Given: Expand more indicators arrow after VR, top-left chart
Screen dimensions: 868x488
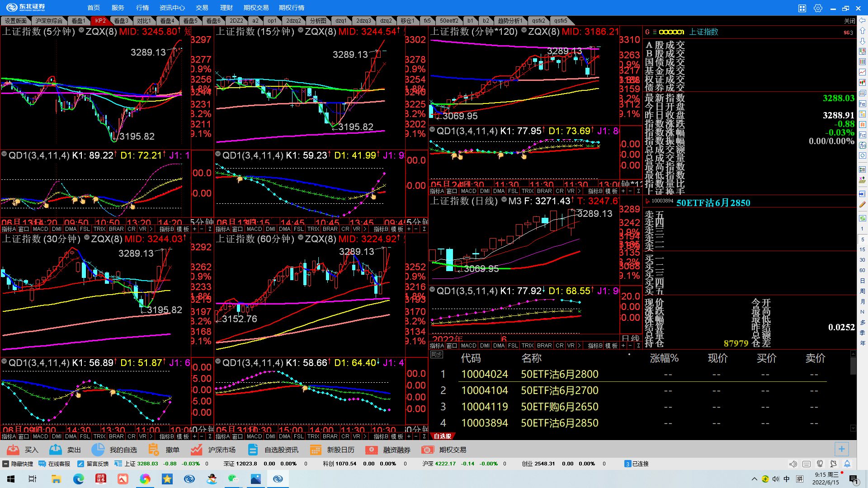Looking at the screenshot, I should pos(151,229).
